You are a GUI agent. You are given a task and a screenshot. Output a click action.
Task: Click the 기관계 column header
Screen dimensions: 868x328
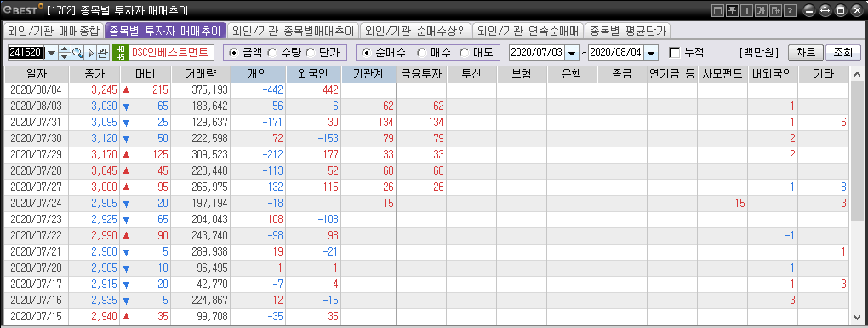coord(368,74)
